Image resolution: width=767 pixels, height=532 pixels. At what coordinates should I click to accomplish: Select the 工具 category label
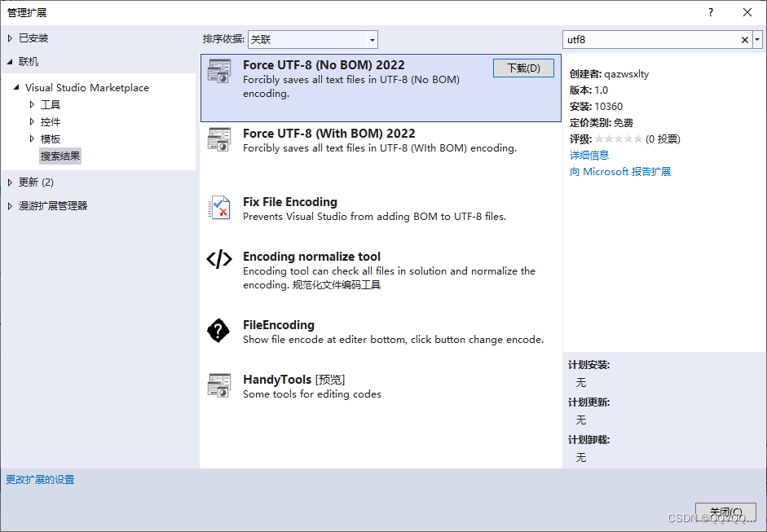tap(51, 104)
